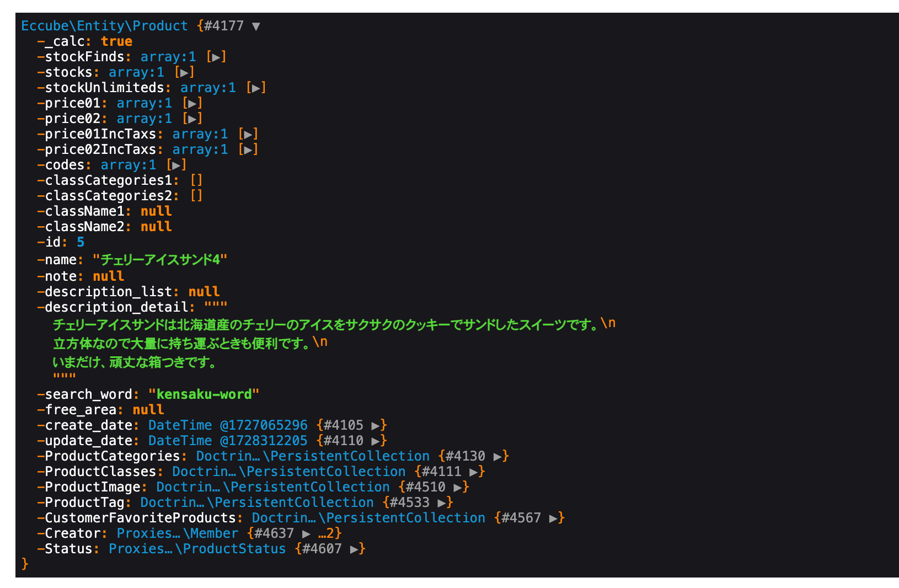Click the description_detail property name
Screen dimensions: 899x588
[x=116, y=307]
